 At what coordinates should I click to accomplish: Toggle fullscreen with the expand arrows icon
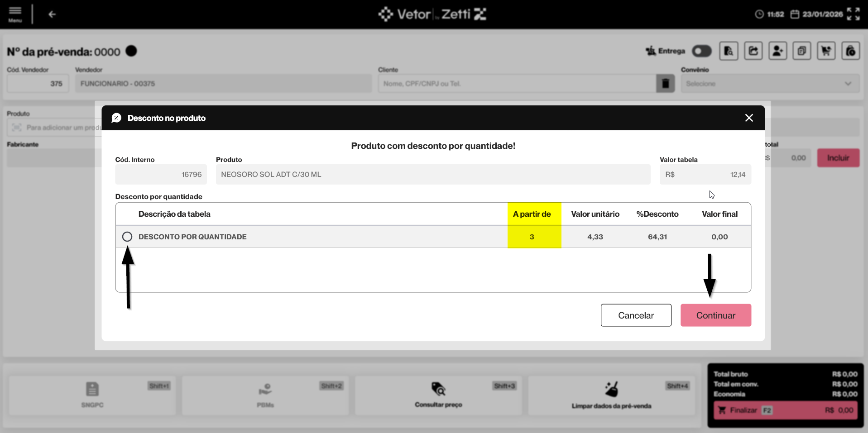pyautogui.click(x=854, y=14)
